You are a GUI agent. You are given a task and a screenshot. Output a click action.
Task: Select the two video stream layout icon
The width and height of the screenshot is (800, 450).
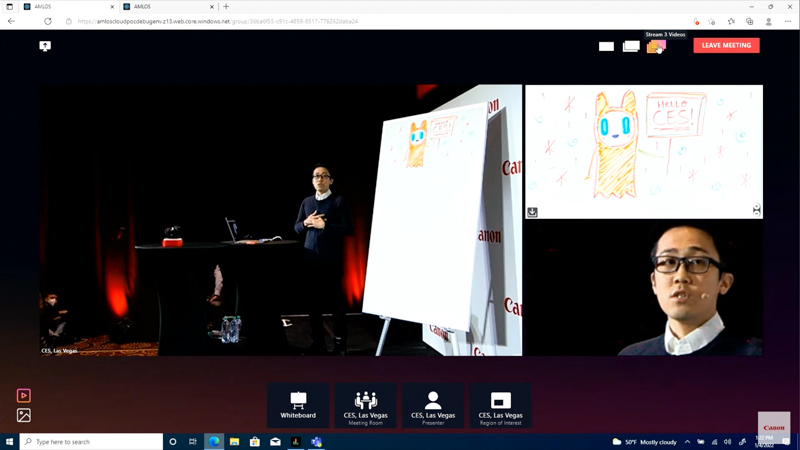[631, 46]
